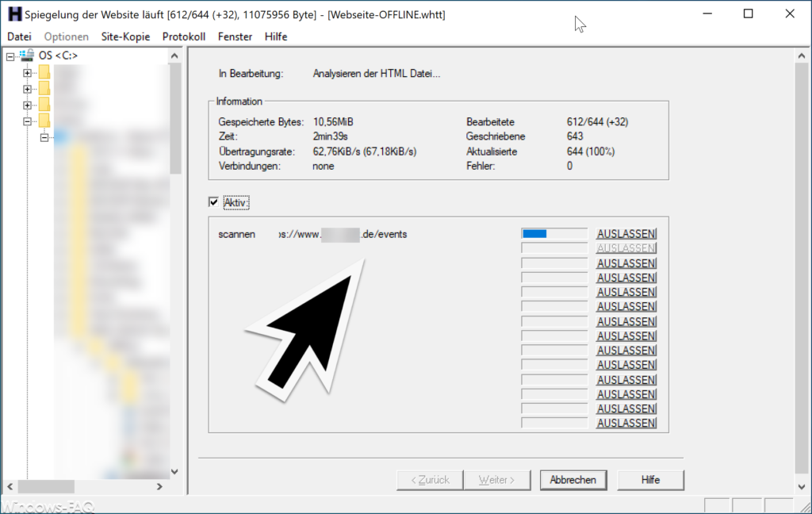Expand the third plus node under OS <C:>
Image resolution: width=812 pixels, height=514 pixels.
pos(28,105)
